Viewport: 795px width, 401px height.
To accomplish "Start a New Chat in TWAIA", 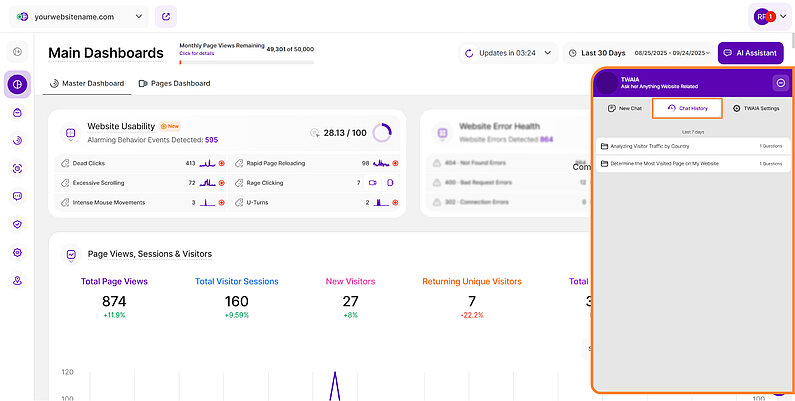I will click(x=624, y=108).
